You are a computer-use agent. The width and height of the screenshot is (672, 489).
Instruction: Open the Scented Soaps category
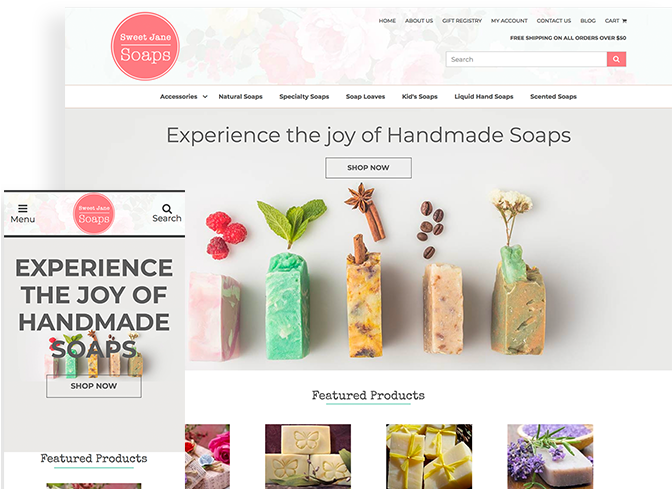553,96
